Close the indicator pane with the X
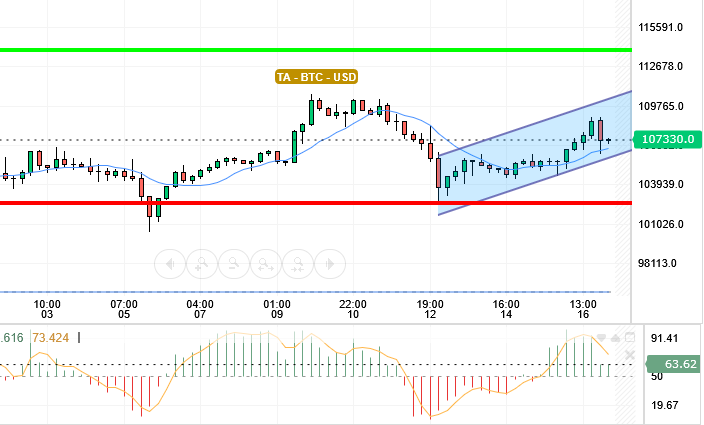The width and height of the screenshot is (704, 425). (x=630, y=356)
